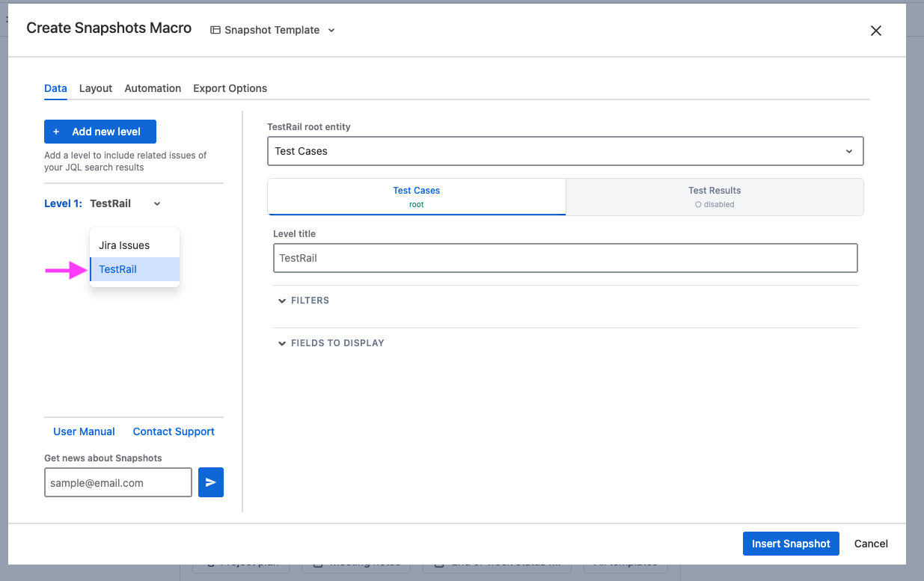The height and width of the screenshot is (581, 924).
Task: Expand the FIELDS TO DISPLAY section
Action: (x=331, y=343)
